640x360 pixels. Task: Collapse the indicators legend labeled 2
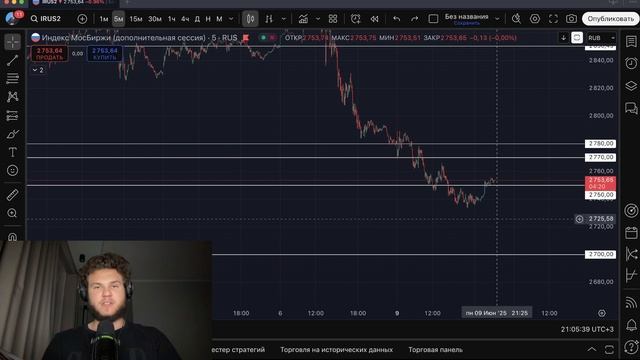pyautogui.click(x=38, y=70)
